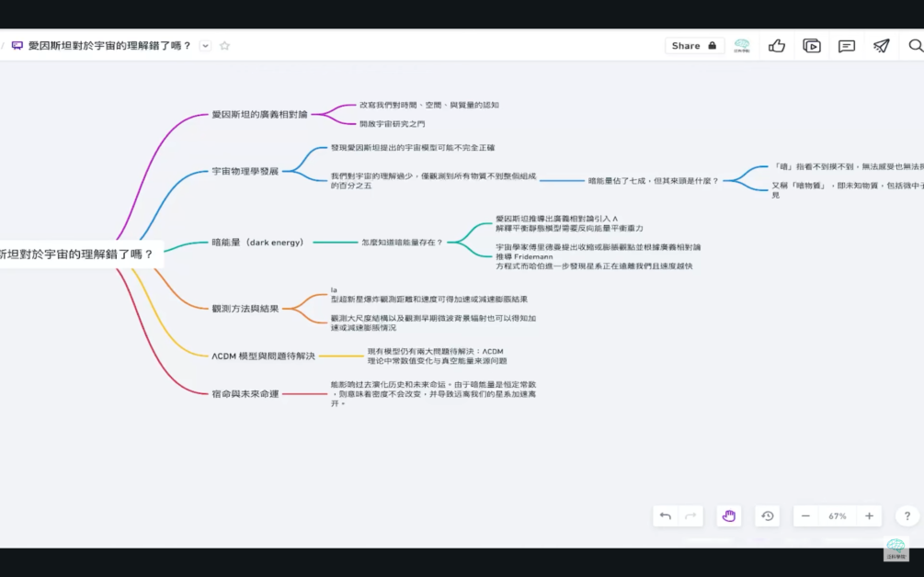Click the redo arrow
The width and height of the screenshot is (924, 577).
tap(690, 516)
